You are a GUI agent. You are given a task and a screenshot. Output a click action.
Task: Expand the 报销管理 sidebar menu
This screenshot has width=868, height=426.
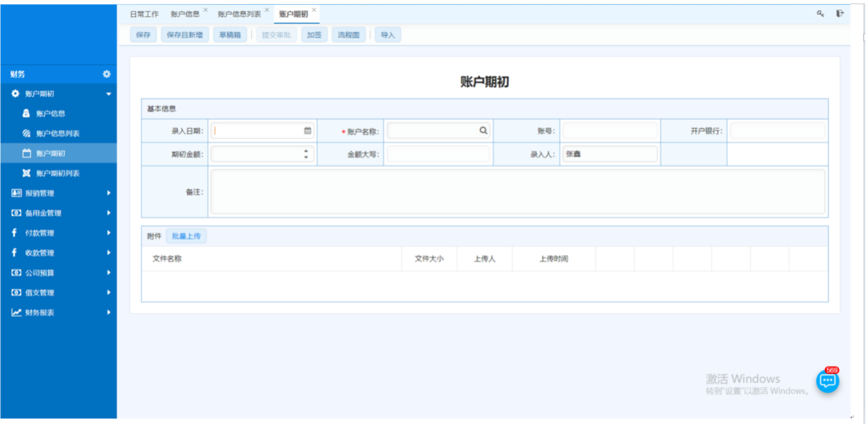click(108, 193)
